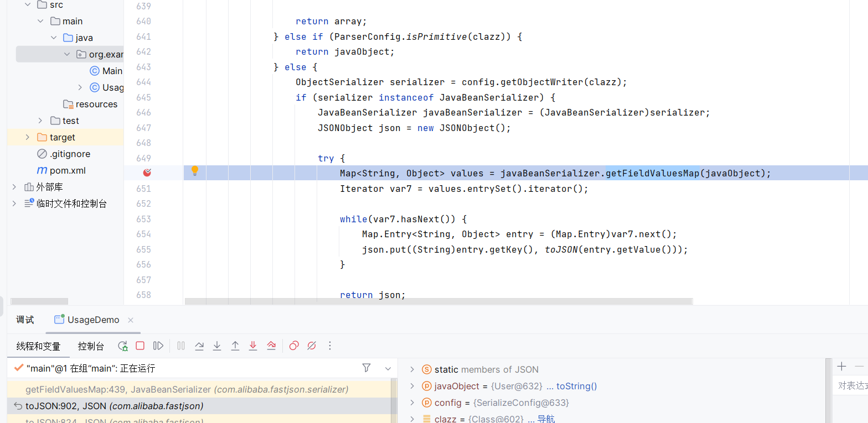Click the yellow lightbulb intention icon
Screen dimensions: 868x423
click(x=195, y=171)
